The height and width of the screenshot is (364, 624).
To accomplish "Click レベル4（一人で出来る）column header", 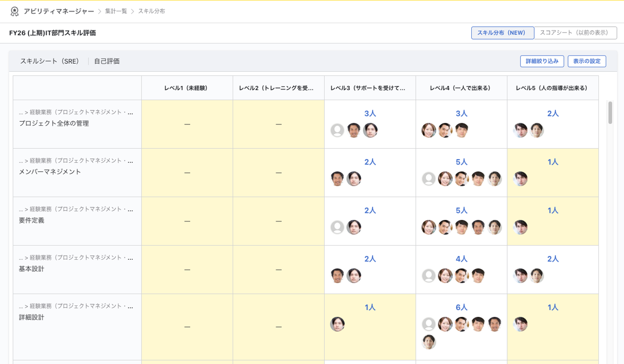I will tap(462, 88).
